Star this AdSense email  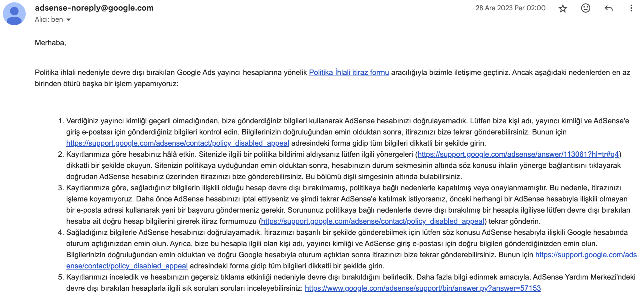pos(563,8)
